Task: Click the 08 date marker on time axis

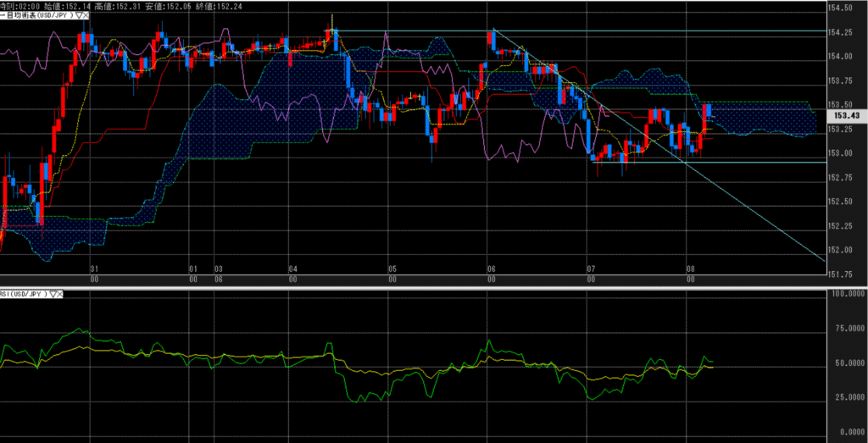Action: point(691,268)
